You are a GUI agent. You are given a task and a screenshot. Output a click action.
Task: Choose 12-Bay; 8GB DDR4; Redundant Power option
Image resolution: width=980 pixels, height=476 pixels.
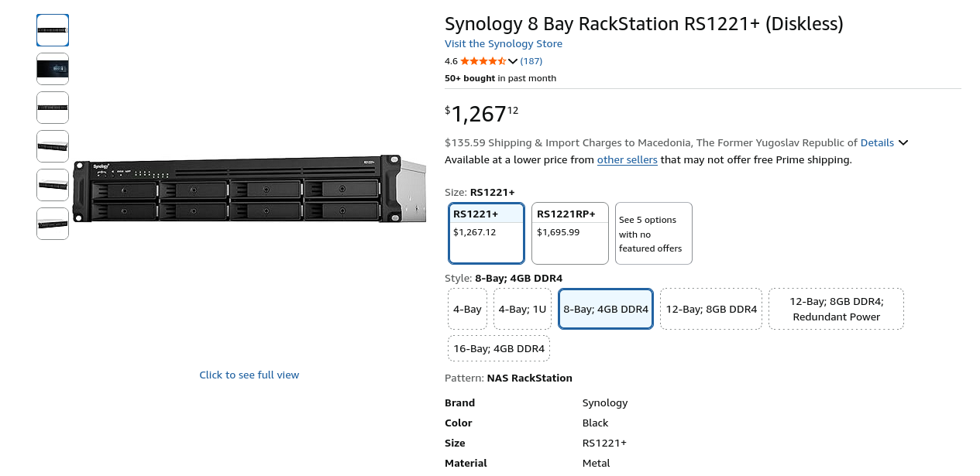point(837,309)
